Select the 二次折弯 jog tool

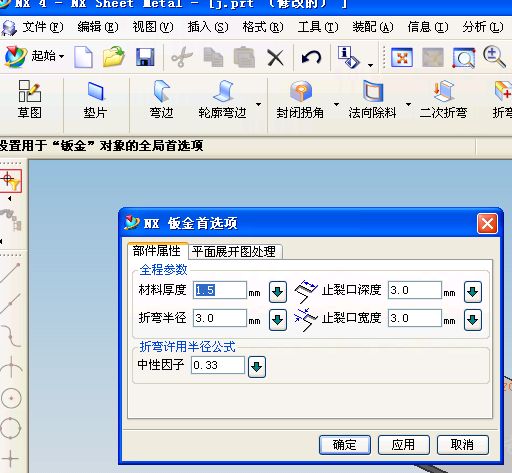click(x=443, y=100)
